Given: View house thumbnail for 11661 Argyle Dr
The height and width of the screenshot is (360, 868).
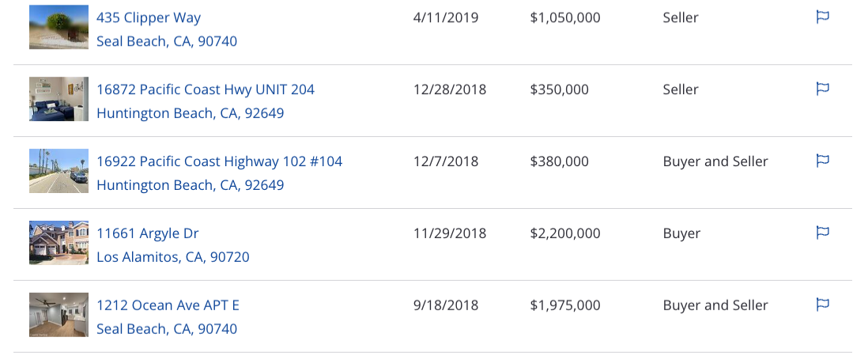Looking at the screenshot, I should coord(58,243).
